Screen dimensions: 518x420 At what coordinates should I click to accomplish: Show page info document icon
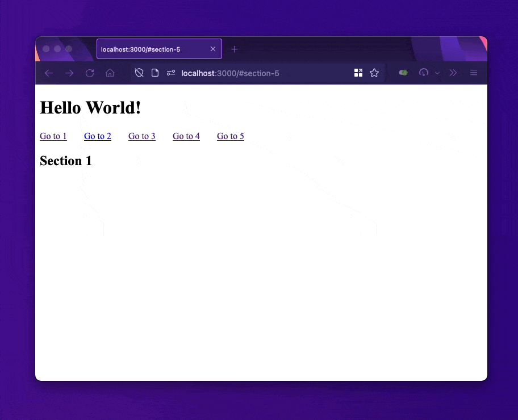[x=155, y=73]
